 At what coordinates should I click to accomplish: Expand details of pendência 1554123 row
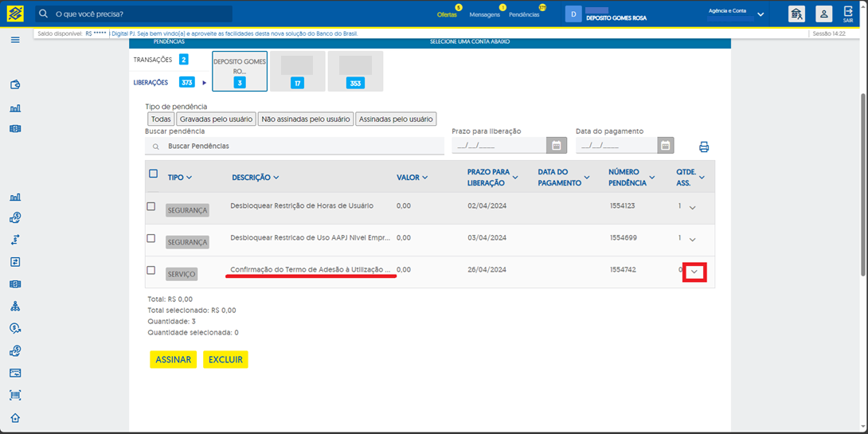692,208
